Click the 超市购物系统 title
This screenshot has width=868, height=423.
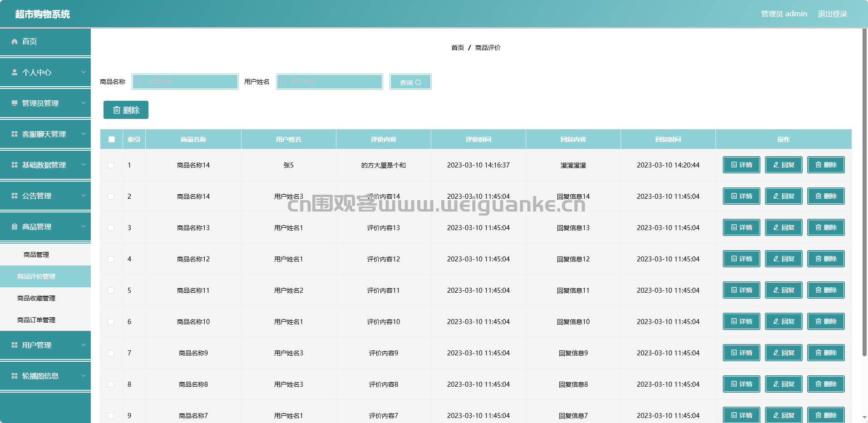[43, 14]
